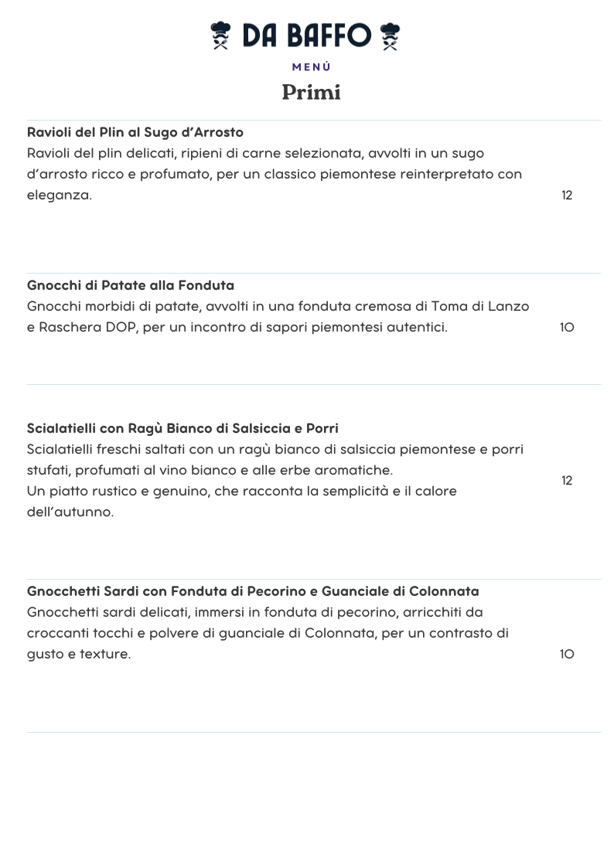Open the Scialatielli con Ragù Bianco title
The image size is (614, 868).
click(182, 428)
